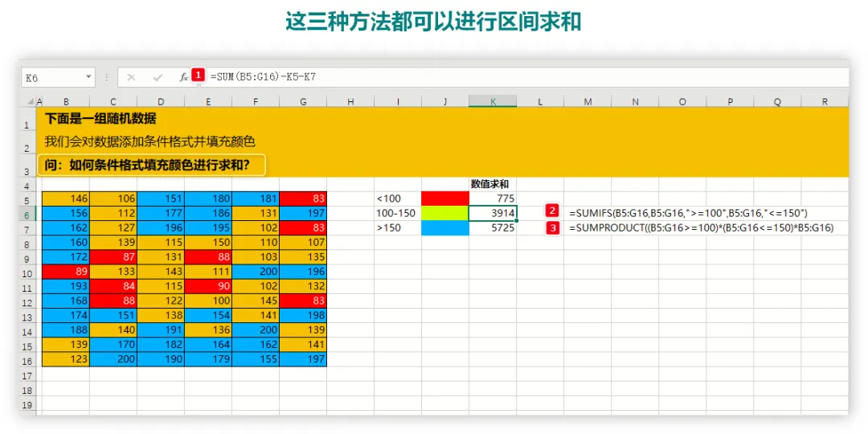Viewport: 868px width, 434px height.
Task: Click the text '我们会对数据添加条件格式并填充颜色'
Action: pyautogui.click(x=149, y=141)
